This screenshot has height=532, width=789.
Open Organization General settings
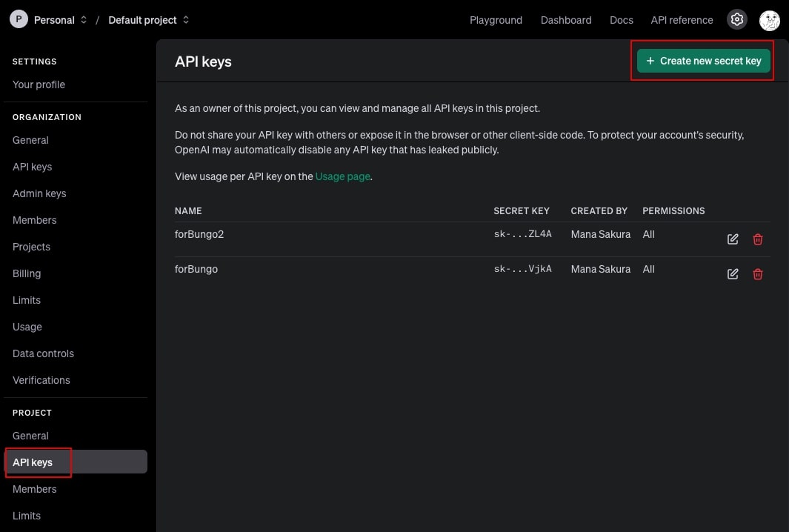pyautogui.click(x=30, y=141)
